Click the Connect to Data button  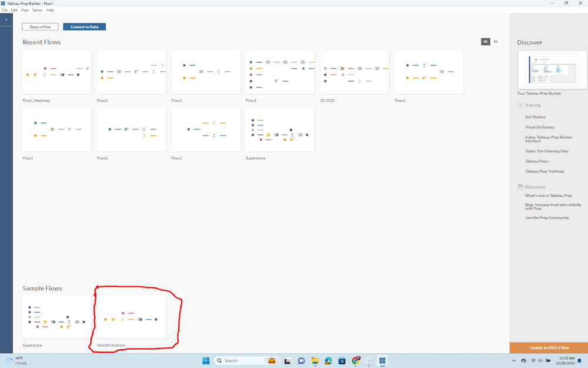84,26
